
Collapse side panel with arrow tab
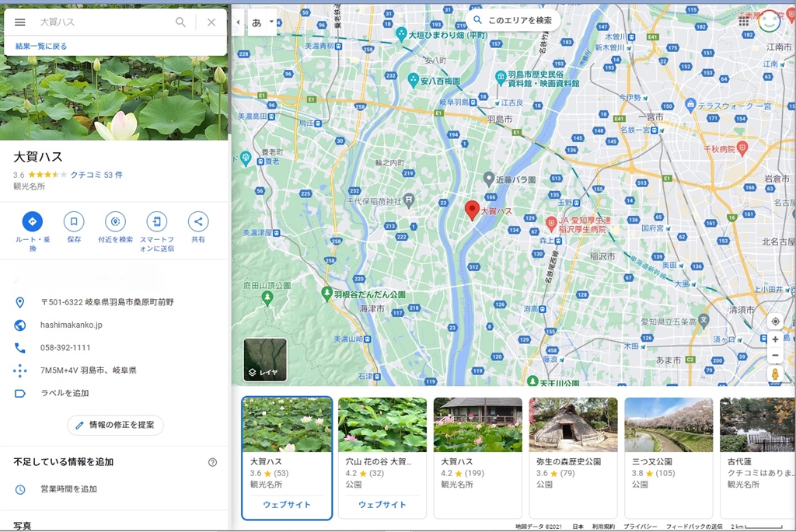point(238,23)
